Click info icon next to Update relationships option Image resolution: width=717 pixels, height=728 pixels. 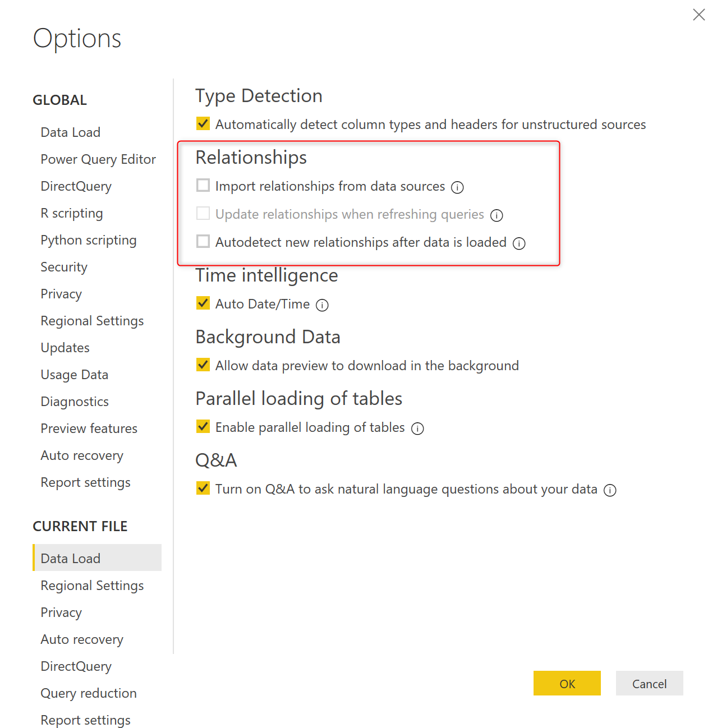(497, 215)
